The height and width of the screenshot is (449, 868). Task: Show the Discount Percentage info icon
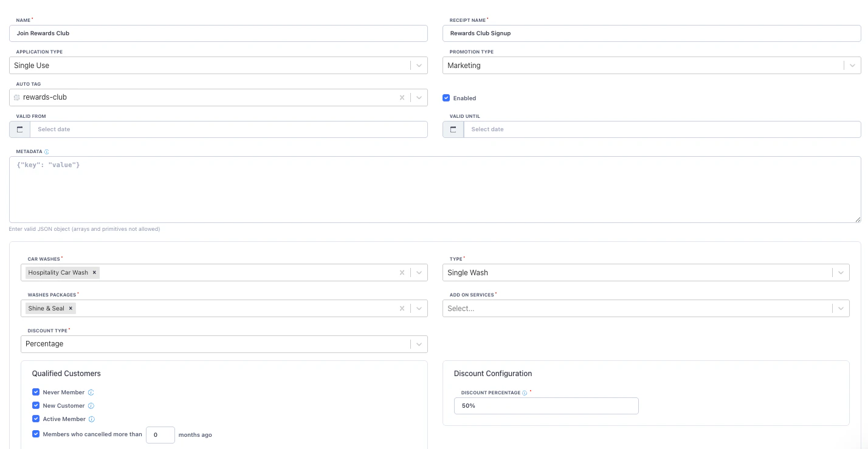(525, 393)
